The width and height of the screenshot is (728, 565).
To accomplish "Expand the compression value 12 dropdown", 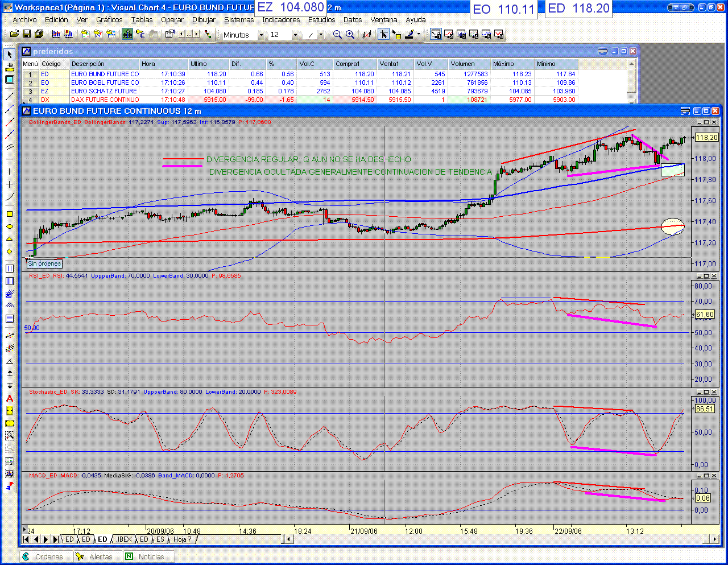I will [x=295, y=35].
